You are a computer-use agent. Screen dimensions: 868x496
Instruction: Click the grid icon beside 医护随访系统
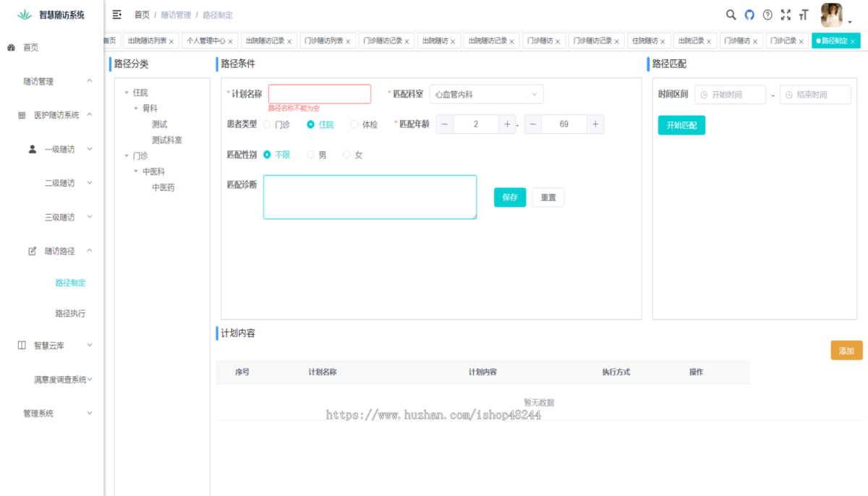pyautogui.click(x=22, y=115)
